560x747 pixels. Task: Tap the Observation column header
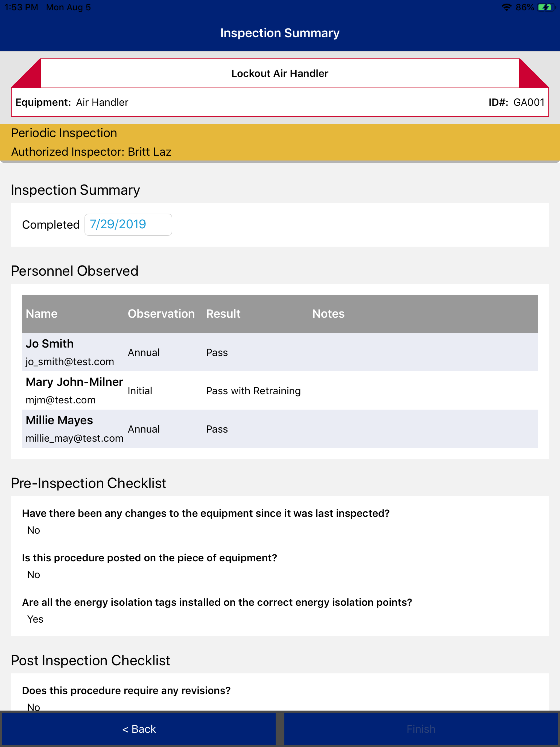(x=161, y=314)
